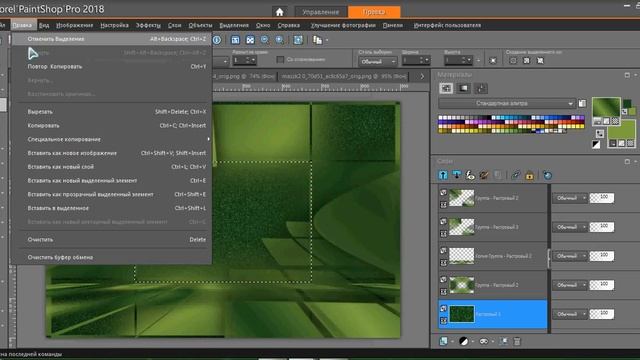This screenshot has height=360, width=640.
Task: Open the Стандартная палитра dropdown
Action: click(507, 103)
